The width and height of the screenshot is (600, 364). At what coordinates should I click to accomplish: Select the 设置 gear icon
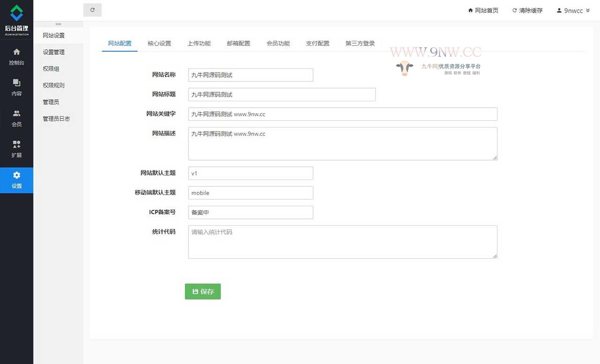pyautogui.click(x=16, y=175)
